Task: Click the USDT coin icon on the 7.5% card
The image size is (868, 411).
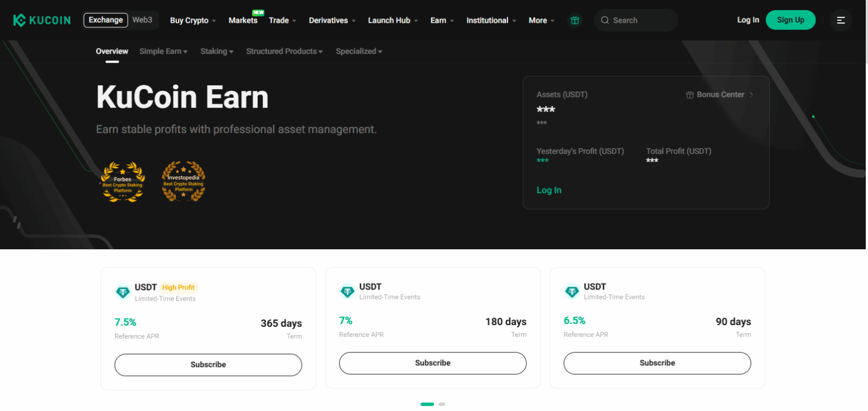Action: click(x=123, y=291)
